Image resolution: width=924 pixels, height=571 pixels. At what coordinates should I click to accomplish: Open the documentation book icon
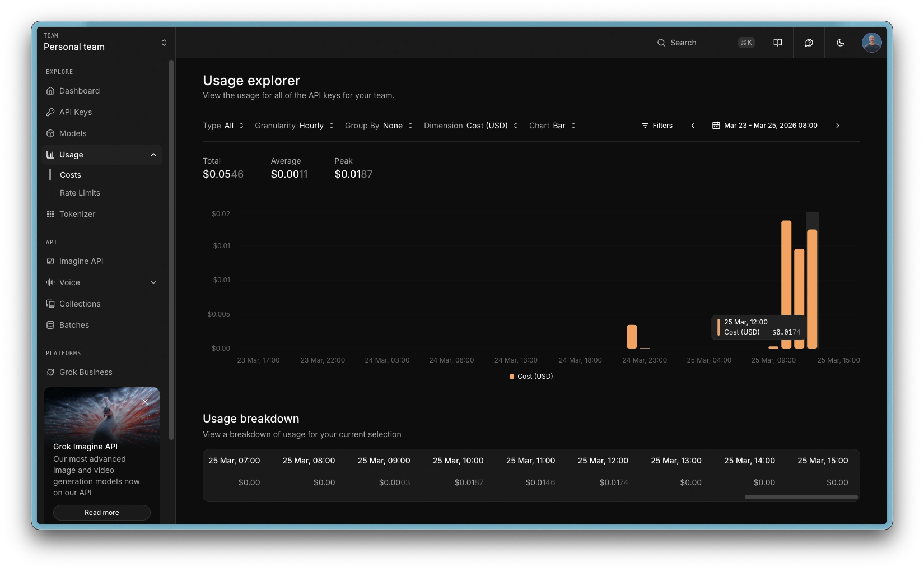[x=777, y=43]
